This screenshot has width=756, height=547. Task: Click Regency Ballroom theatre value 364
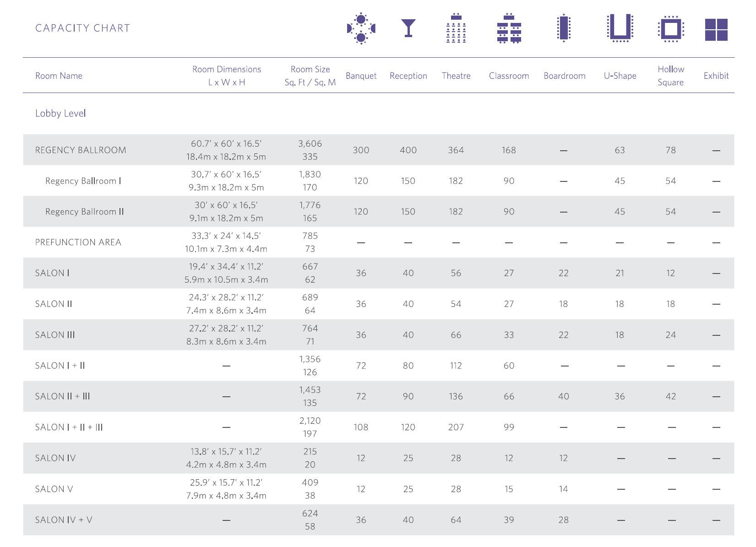click(456, 150)
